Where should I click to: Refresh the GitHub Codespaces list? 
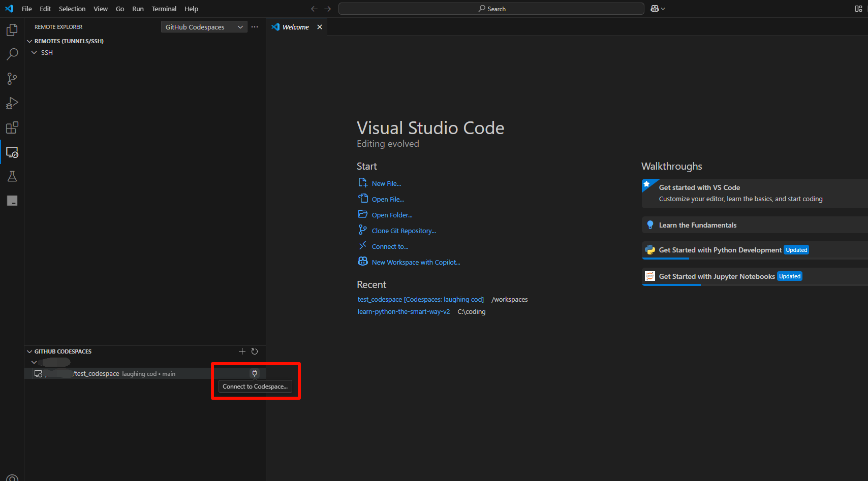click(x=255, y=351)
